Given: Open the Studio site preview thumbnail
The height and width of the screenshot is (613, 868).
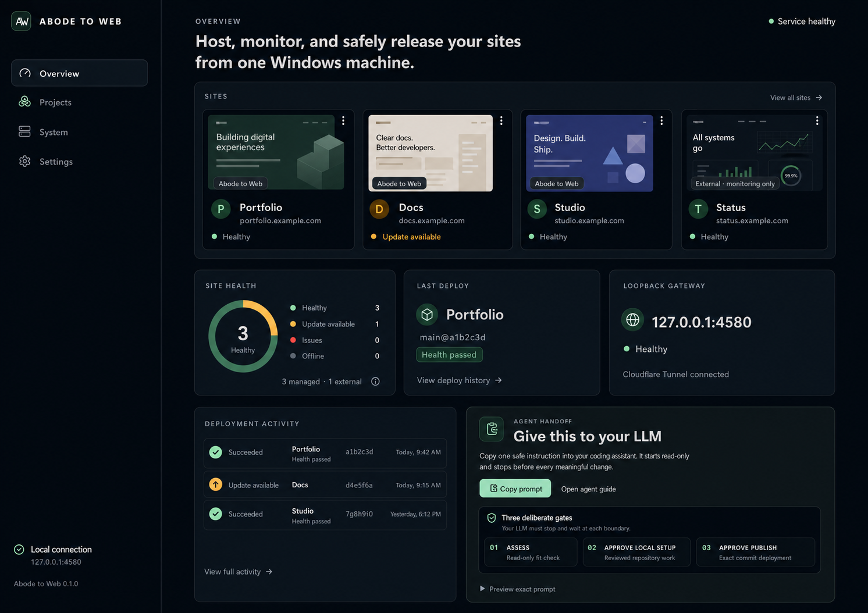Looking at the screenshot, I should (x=589, y=153).
